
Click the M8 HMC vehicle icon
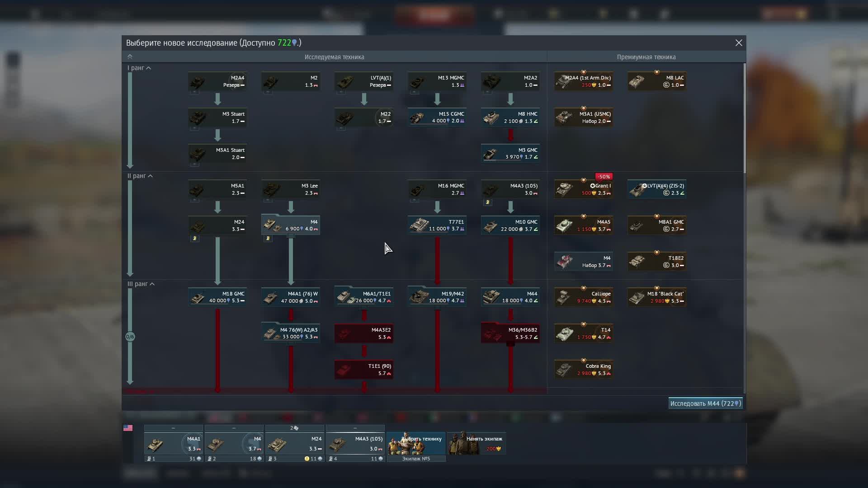[x=491, y=118]
